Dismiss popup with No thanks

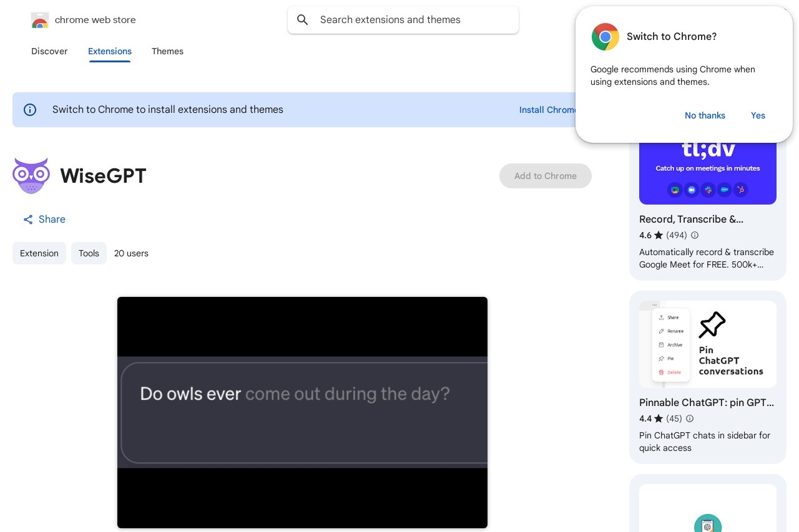pyautogui.click(x=705, y=115)
